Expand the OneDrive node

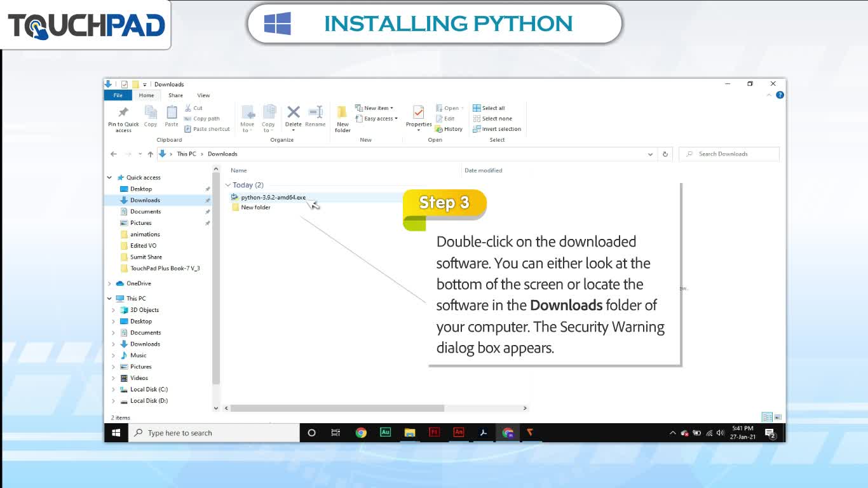[x=109, y=283]
